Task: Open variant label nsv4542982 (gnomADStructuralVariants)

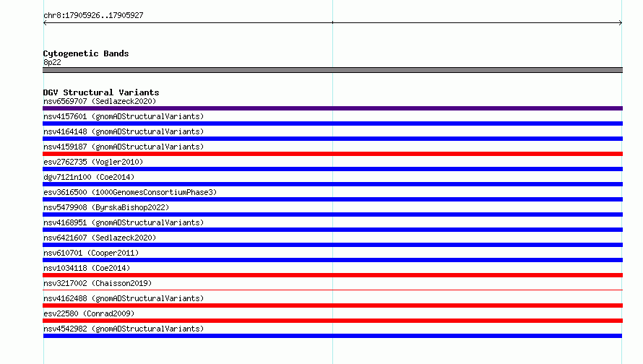Action: [124, 329]
